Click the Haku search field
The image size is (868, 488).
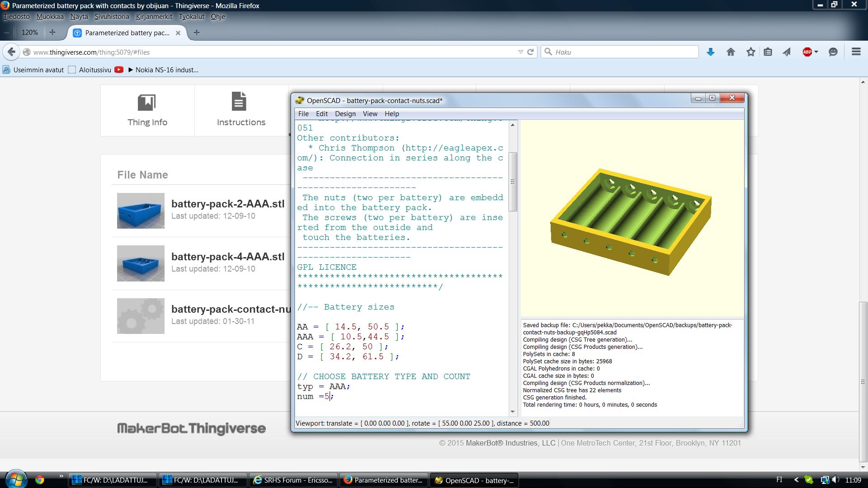(x=624, y=52)
